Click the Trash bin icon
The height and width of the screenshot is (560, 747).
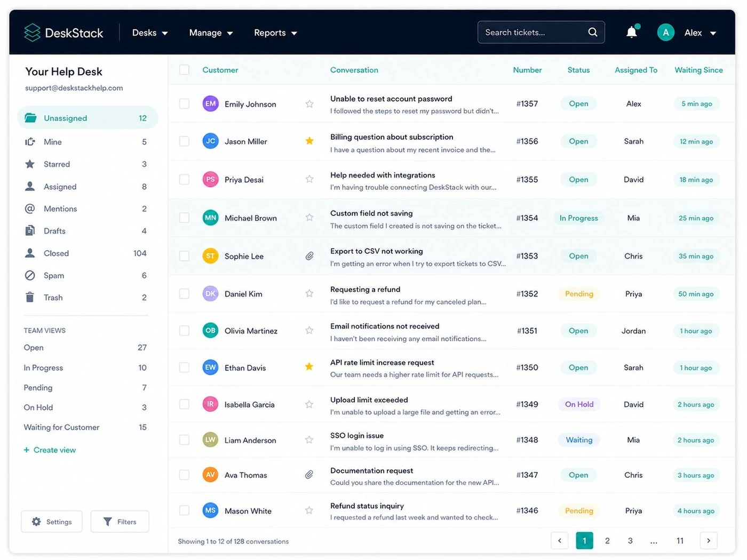click(x=30, y=297)
